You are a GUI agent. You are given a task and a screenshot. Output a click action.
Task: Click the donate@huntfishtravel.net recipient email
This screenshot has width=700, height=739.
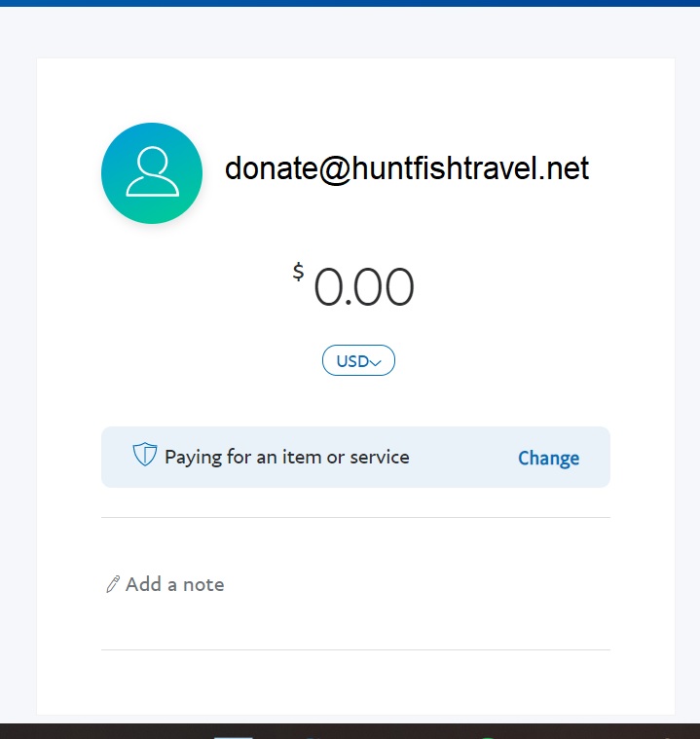coord(407,169)
